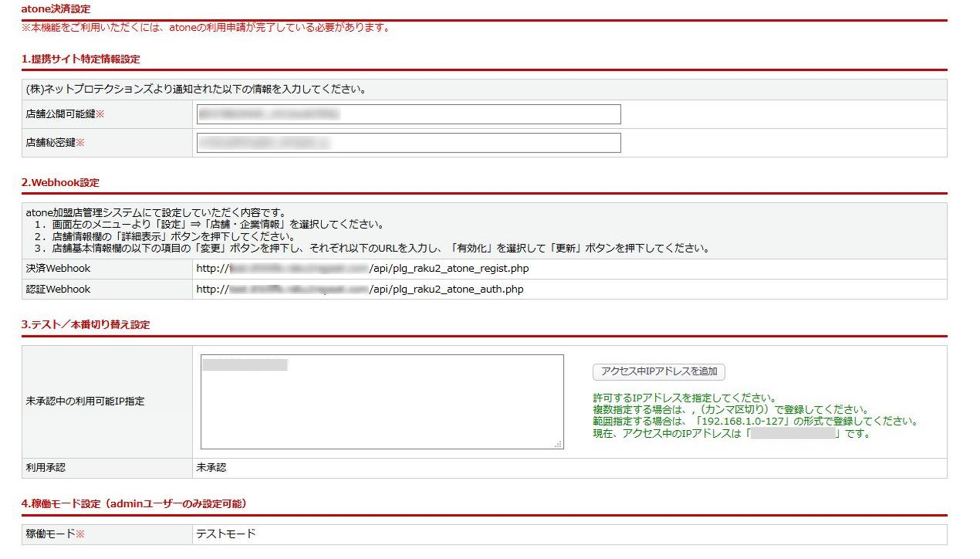The height and width of the screenshot is (559, 980).
Task: Click the 未承認中の利用可能IP指定 textarea
Action: tap(382, 401)
